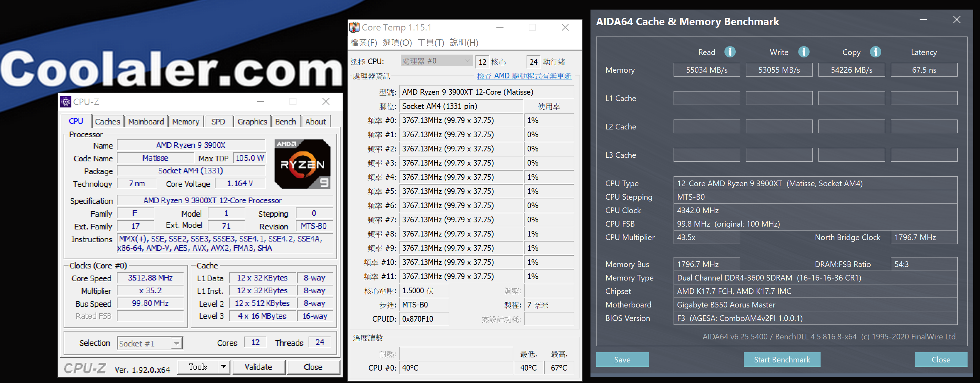Minimize the CPU-Z window
The height and width of the screenshot is (383, 980).
pos(260,101)
